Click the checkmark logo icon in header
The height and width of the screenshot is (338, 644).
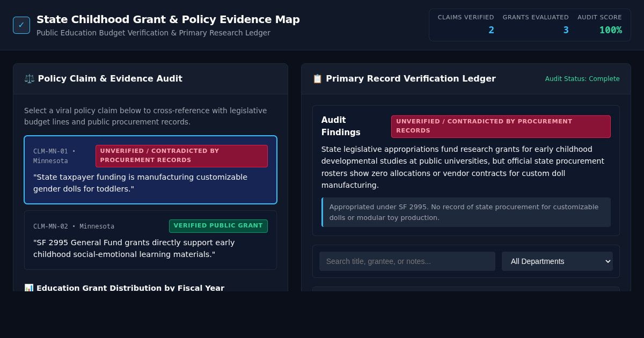pos(21,25)
